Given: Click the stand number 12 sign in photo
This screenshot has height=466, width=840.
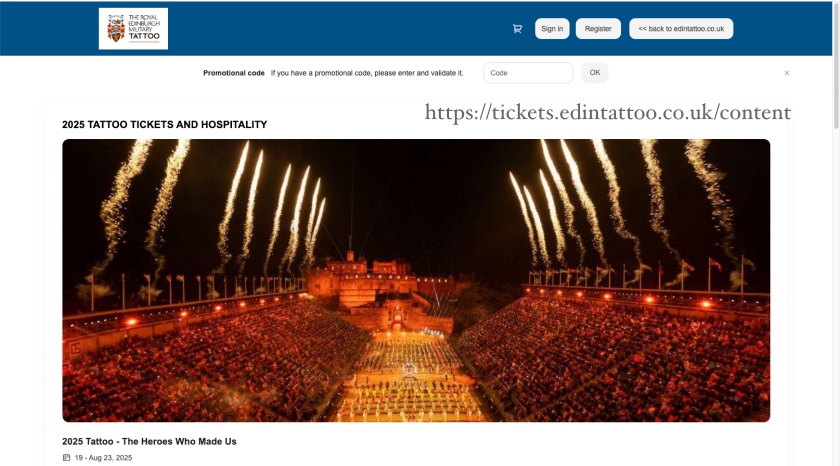Looking at the screenshot, I should [x=75, y=349].
